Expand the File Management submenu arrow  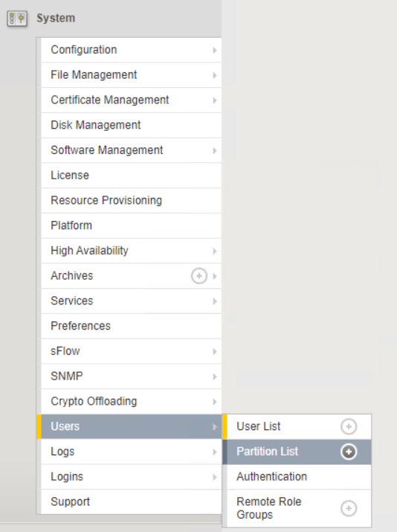pyautogui.click(x=215, y=75)
